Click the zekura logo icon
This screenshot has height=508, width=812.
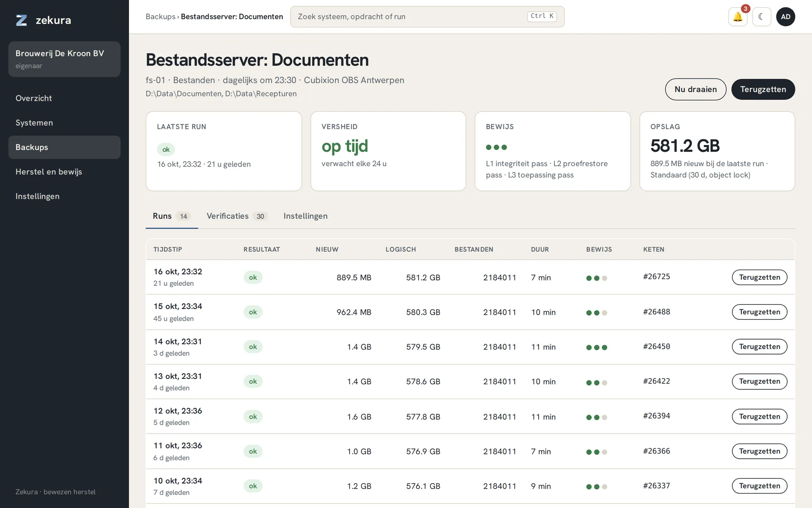22,20
